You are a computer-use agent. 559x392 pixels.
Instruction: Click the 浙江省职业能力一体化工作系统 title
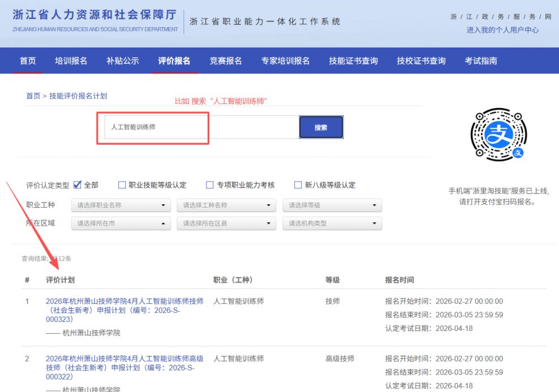(x=265, y=21)
